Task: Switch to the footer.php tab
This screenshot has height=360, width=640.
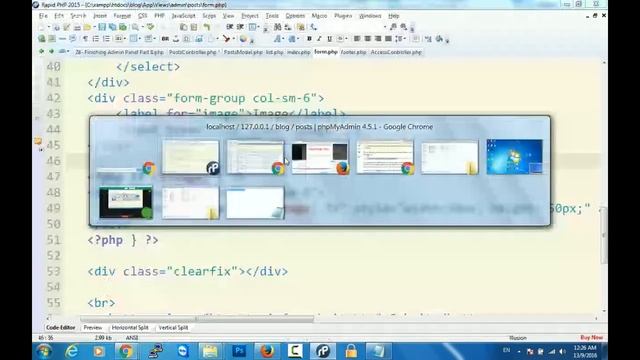Action: (353, 52)
